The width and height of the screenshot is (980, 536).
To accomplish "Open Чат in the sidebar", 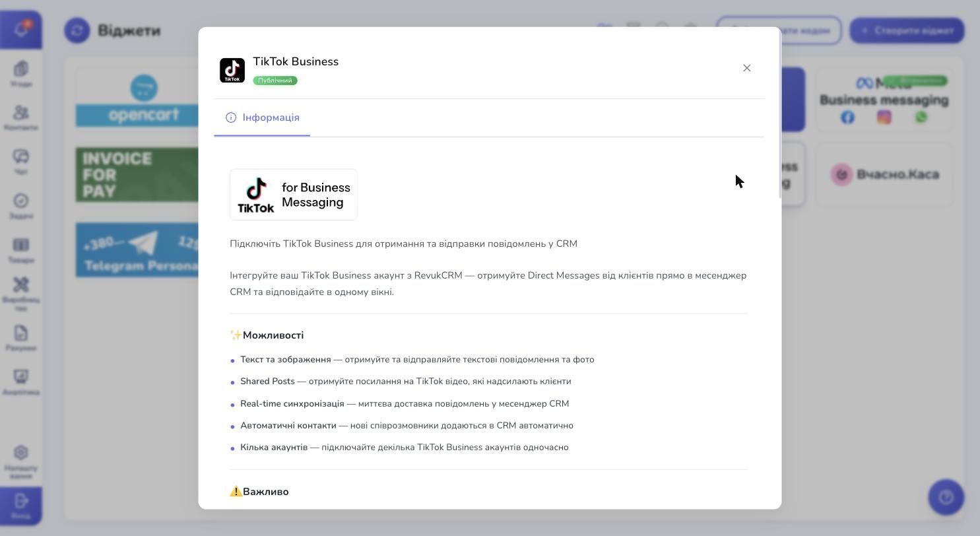I will point(21,162).
